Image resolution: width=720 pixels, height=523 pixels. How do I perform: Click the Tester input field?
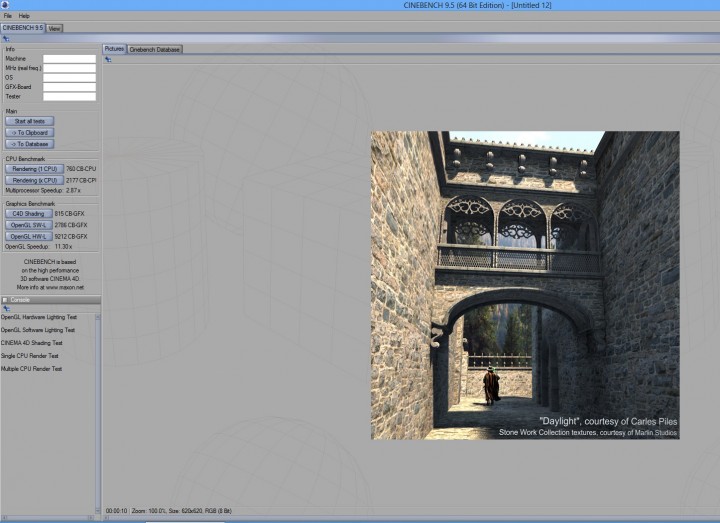click(x=69, y=96)
